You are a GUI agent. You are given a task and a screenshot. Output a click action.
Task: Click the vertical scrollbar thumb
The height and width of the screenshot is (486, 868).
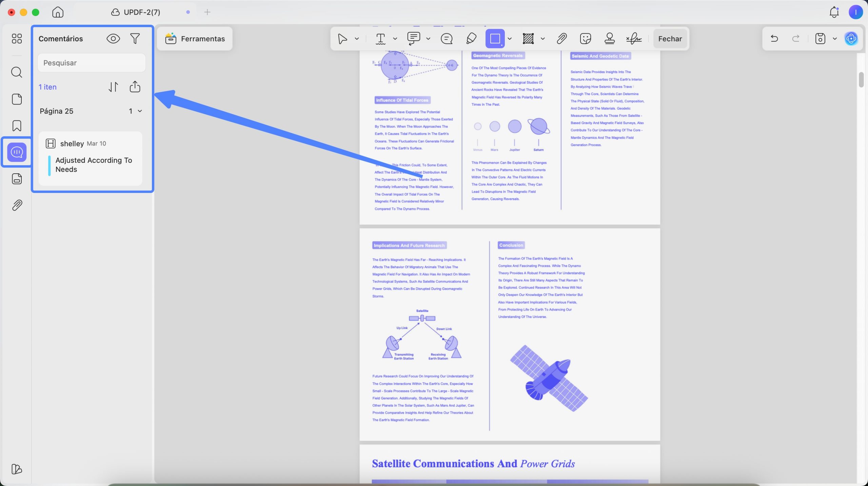(861, 80)
